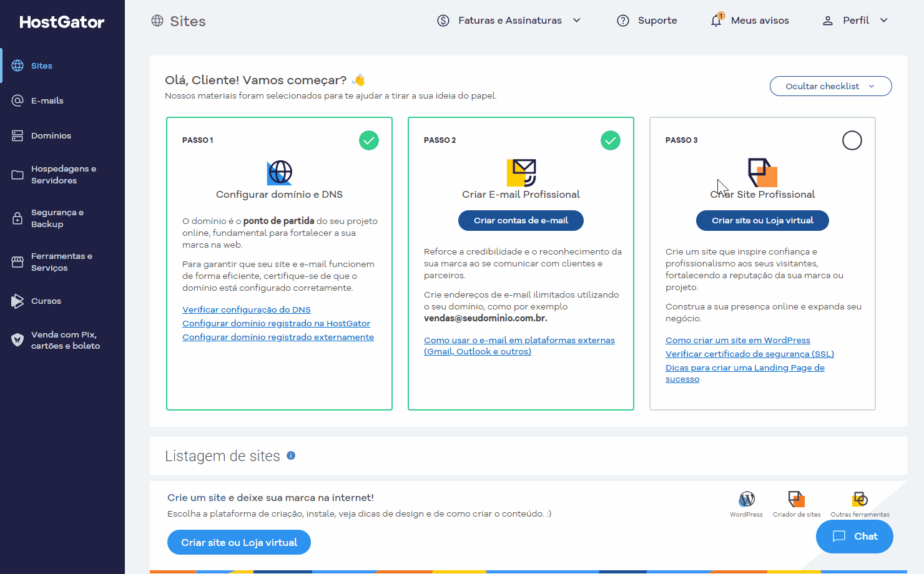This screenshot has width=924, height=574.
Task: Toggle the Passo 2 completed checkmark
Action: (611, 140)
